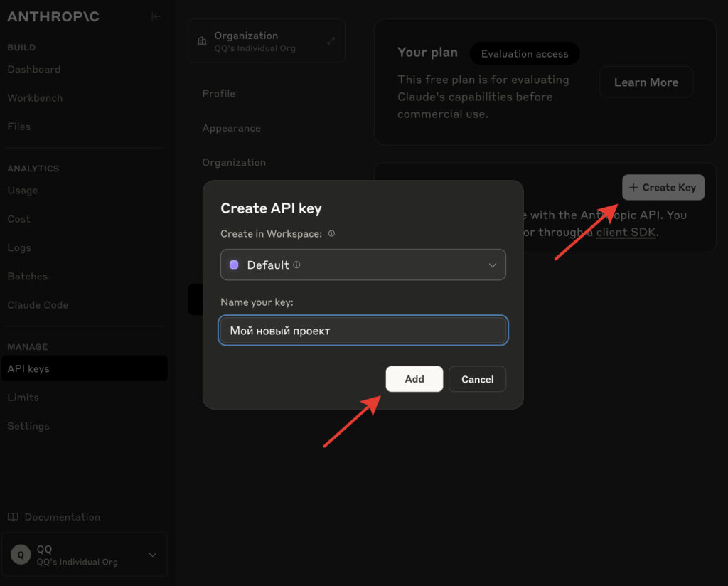This screenshot has height=586, width=728.
Task: Click the BUILD section header
Action: (21, 48)
